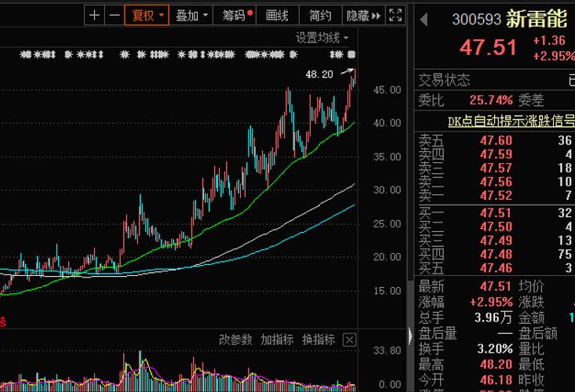
Task: Open the 复权 dropdown
Action: tap(147, 16)
